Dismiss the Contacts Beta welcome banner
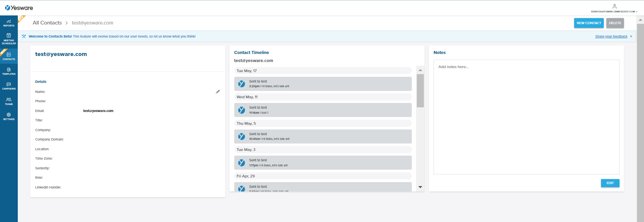The height and width of the screenshot is (222, 644). 631,37
